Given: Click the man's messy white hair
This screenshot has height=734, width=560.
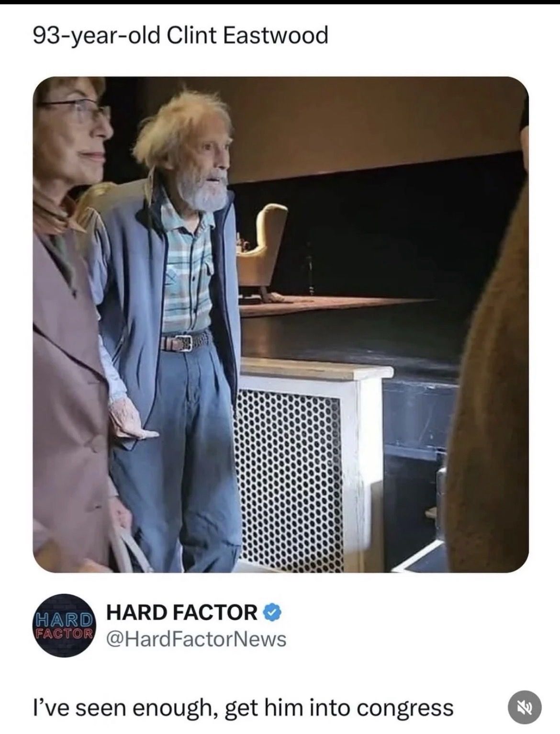Looking at the screenshot, I should 177,120.
